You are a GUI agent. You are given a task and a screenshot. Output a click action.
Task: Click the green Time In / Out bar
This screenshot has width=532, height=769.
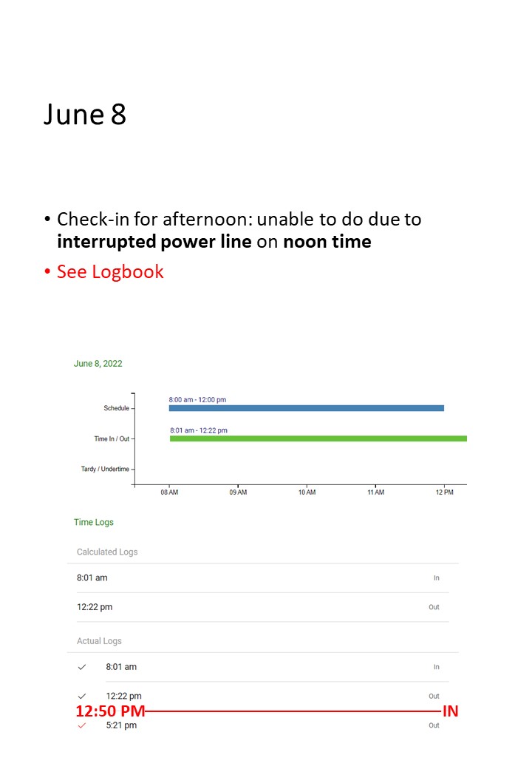[x=318, y=438]
